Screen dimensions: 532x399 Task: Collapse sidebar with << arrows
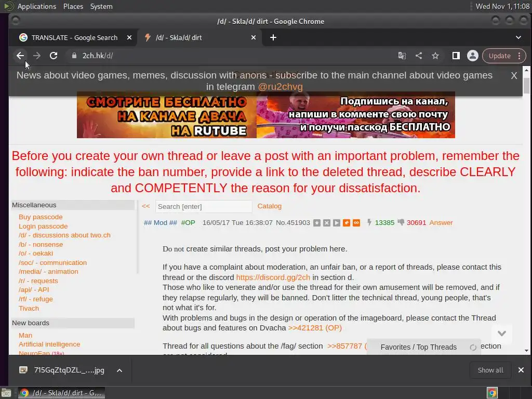(x=145, y=206)
